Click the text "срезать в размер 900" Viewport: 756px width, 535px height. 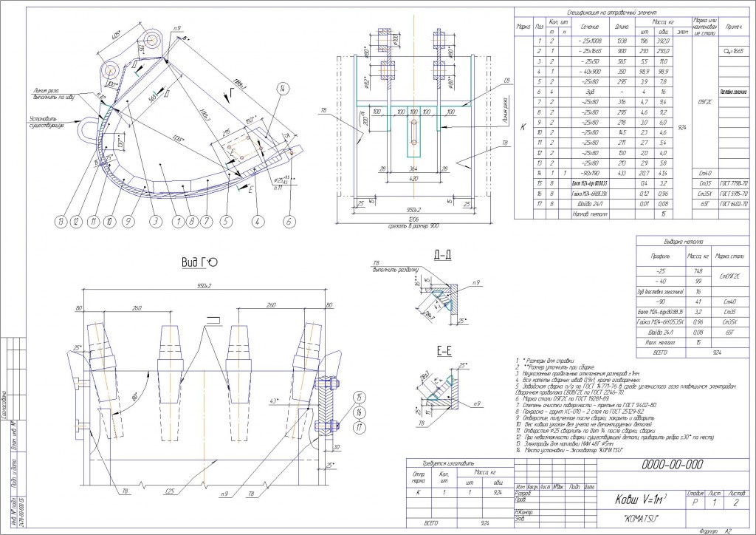click(x=413, y=226)
